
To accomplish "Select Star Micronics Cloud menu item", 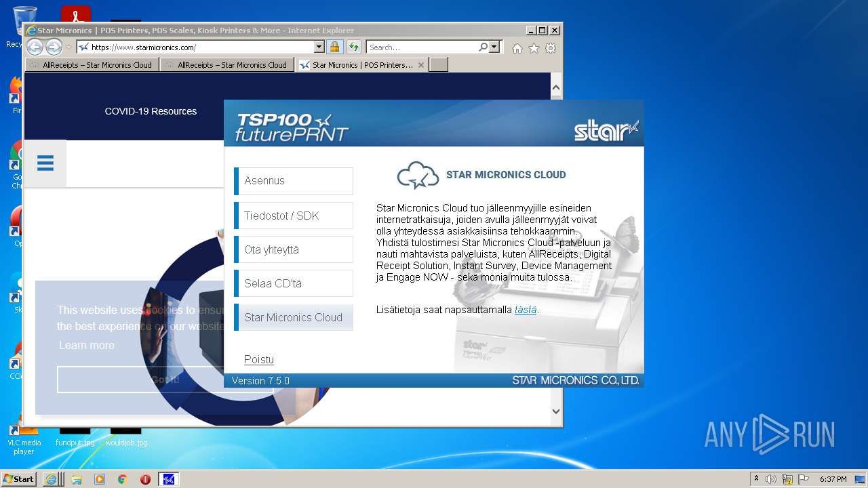I will pyautogui.click(x=294, y=317).
